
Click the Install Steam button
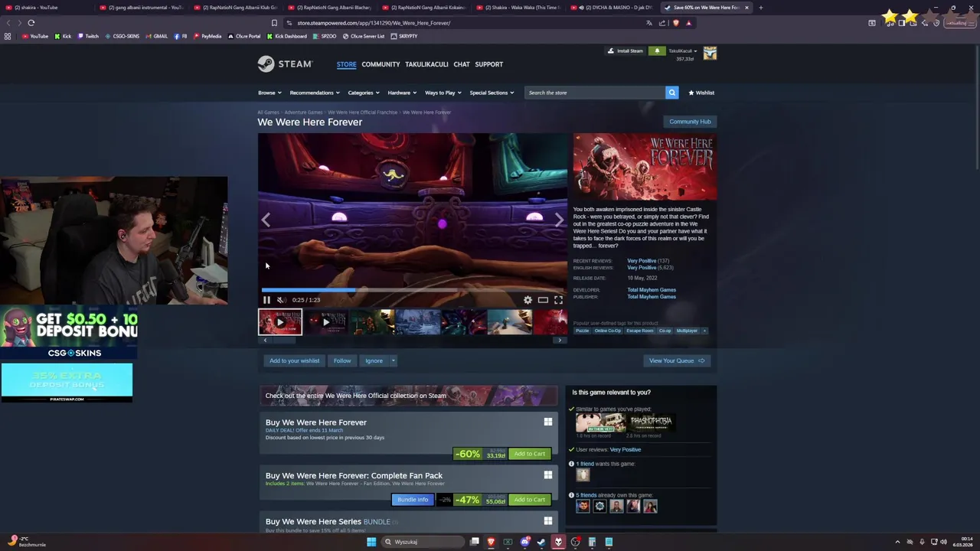click(626, 51)
